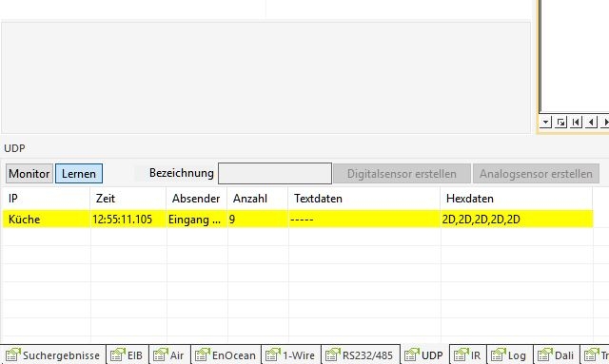Click the hex data 2D,2D,2D,2D,2D
This screenshot has height=364, width=609.
481,220
